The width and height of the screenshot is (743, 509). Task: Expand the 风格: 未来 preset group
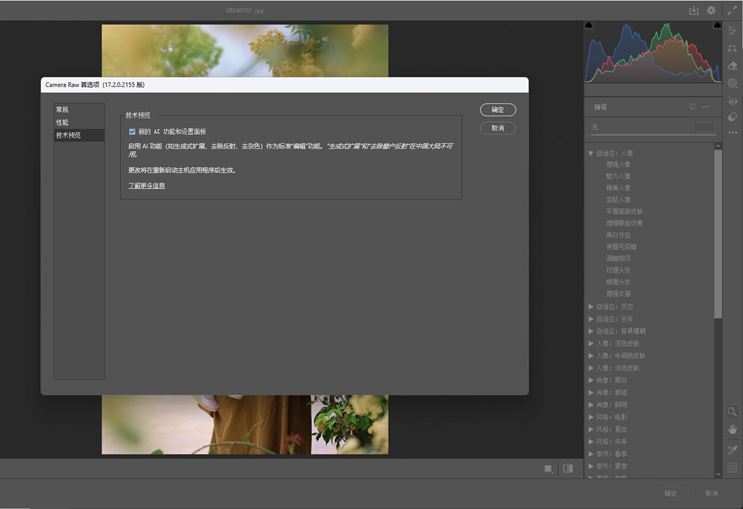coord(591,442)
